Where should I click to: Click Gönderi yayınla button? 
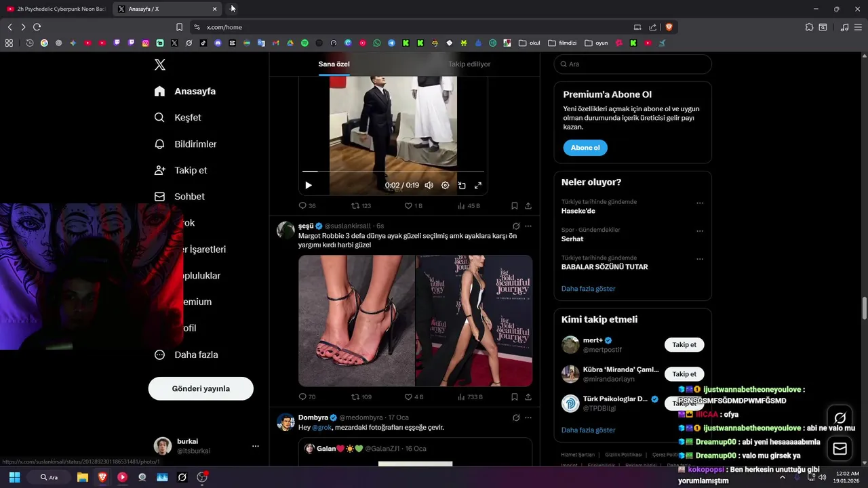(201, 388)
